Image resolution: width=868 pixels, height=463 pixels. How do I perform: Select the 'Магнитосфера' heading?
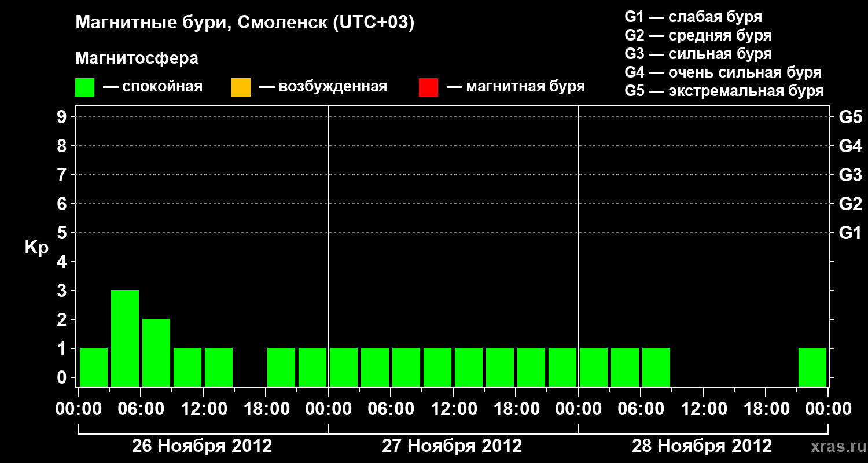click(137, 58)
